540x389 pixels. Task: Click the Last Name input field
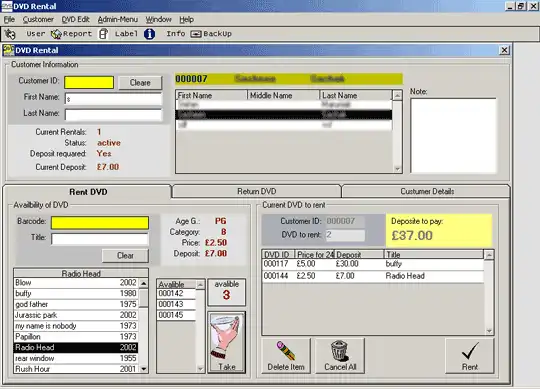point(113,115)
